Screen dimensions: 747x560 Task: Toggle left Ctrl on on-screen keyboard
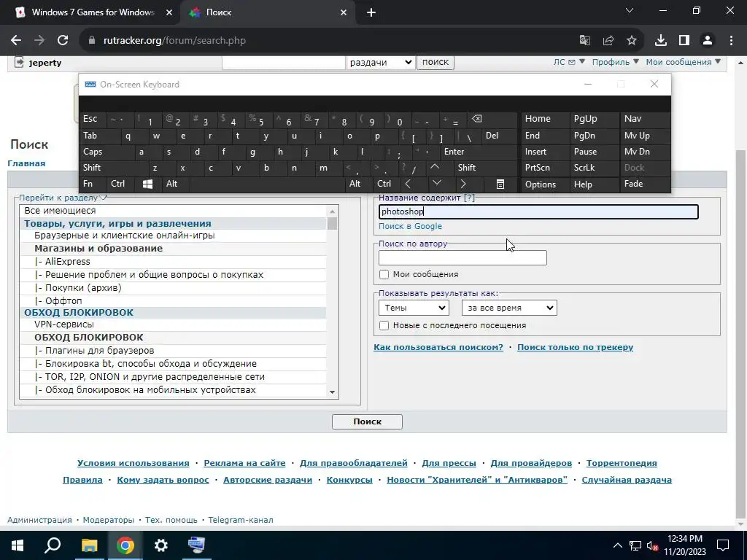[x=120, y=184]
